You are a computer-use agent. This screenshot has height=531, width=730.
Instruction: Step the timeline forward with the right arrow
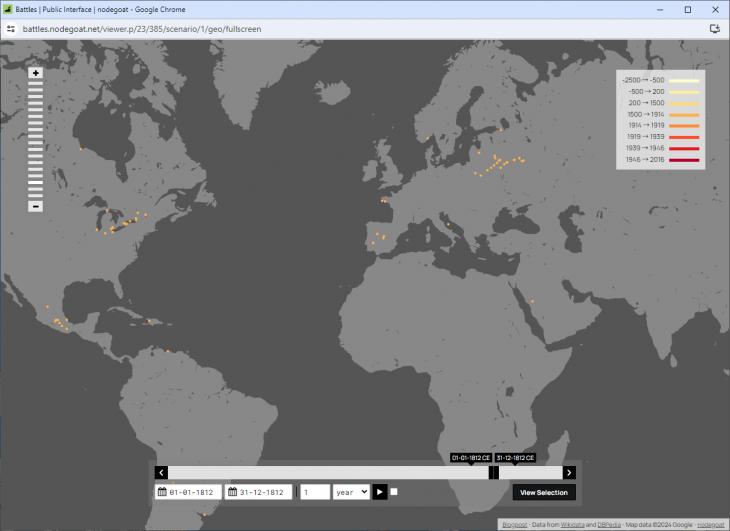(569, 473)
